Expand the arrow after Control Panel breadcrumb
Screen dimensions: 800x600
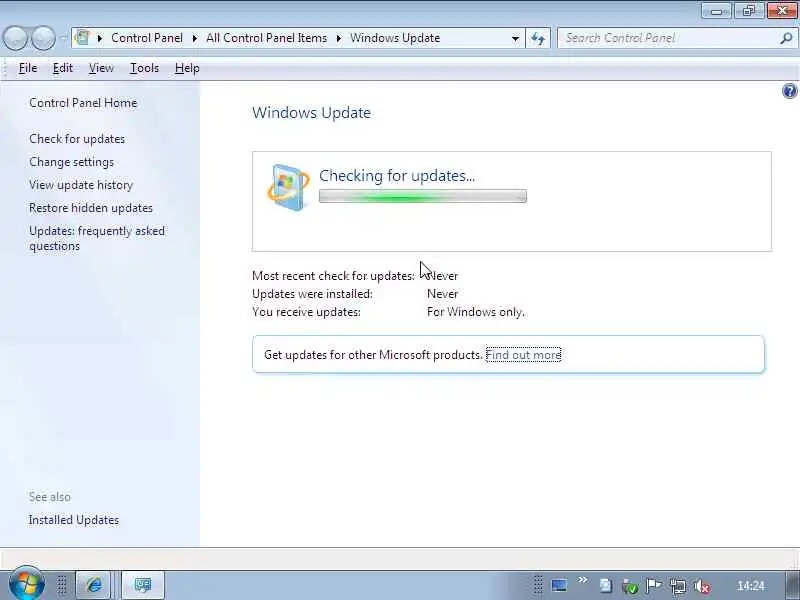(x=195, y=38)
